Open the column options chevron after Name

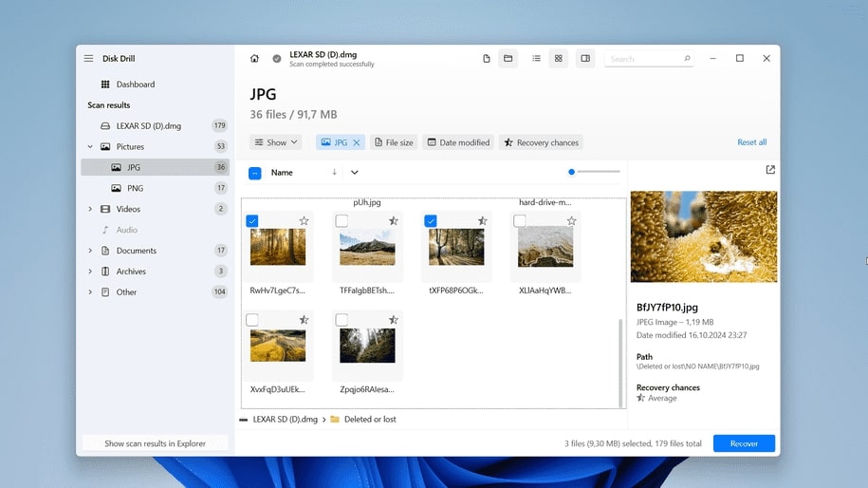coord(354,172)
